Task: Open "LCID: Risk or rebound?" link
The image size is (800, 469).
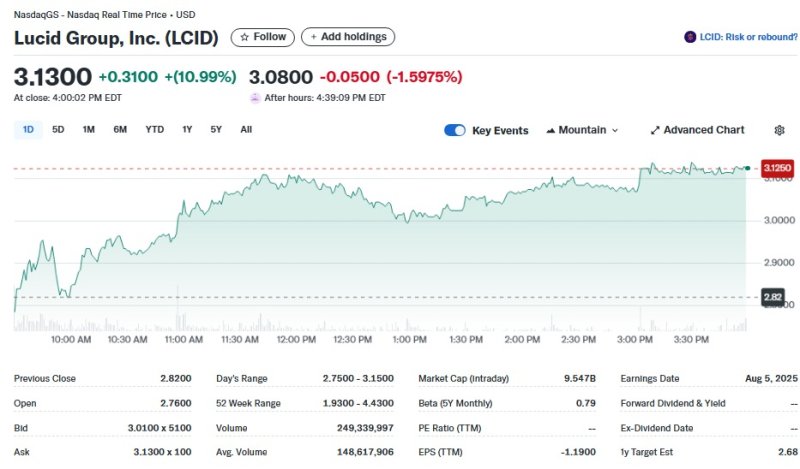Action: (747, 37)
